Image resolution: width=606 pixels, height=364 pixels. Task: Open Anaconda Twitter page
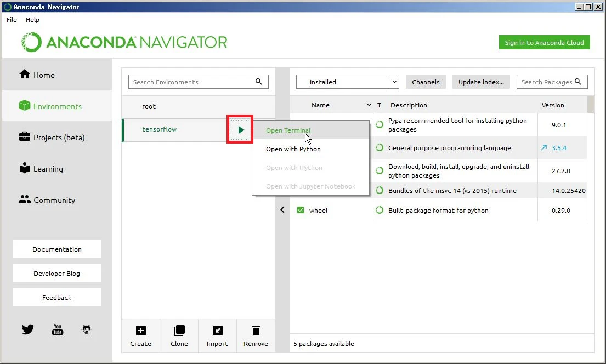coord(28,329)
